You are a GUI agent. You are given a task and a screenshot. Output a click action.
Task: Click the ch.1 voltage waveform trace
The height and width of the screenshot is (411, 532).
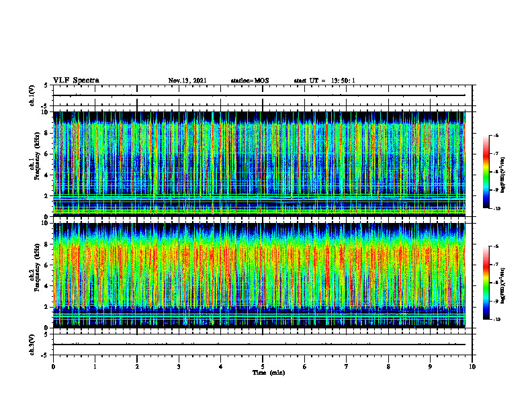tap(259, 95)
